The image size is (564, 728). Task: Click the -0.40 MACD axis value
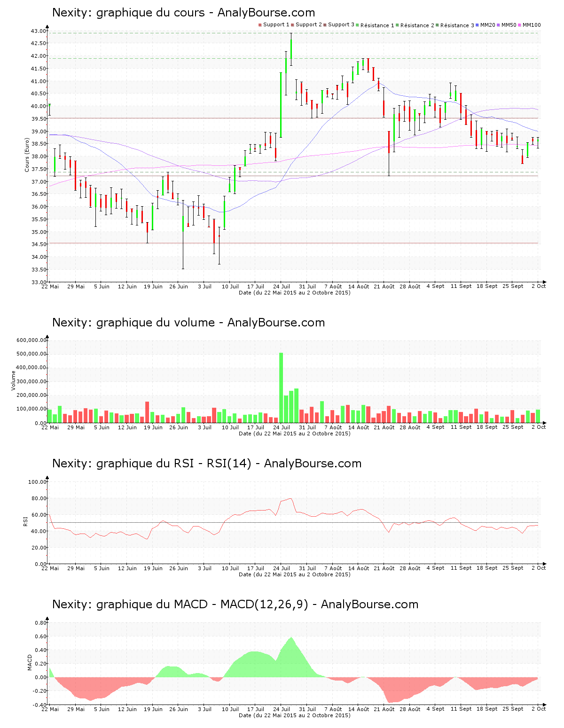(39, 705)
